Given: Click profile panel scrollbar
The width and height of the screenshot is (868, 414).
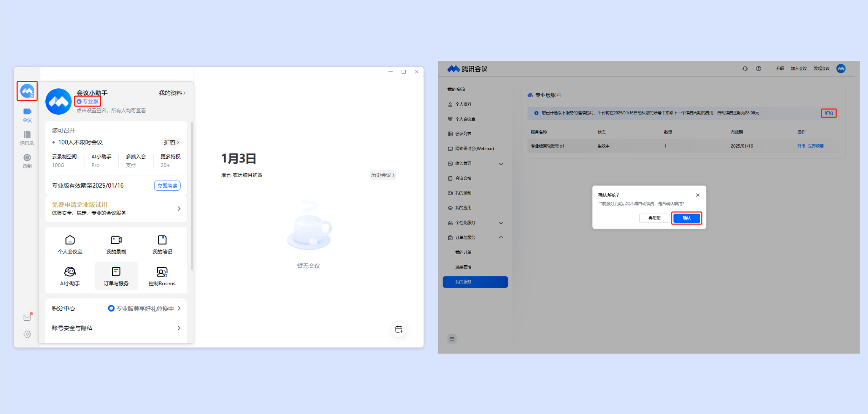Looking at the screenshot, I should point(192,196).
